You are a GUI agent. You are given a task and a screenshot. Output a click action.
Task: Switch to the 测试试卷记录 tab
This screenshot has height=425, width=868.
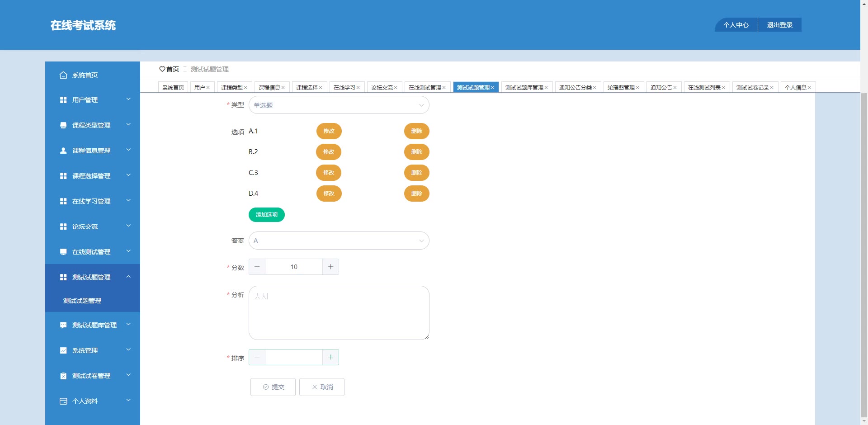click(x=755, y=88)
